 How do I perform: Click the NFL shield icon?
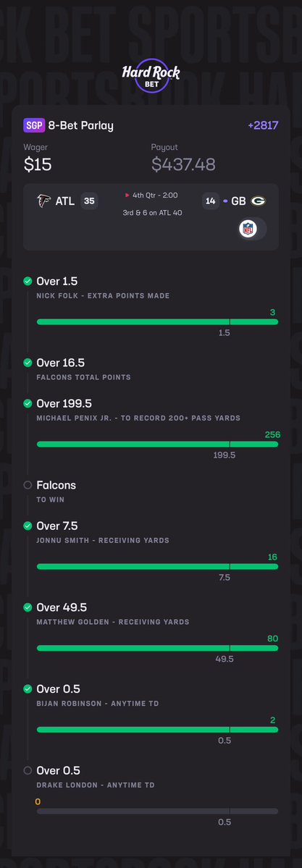click(248, 229)
